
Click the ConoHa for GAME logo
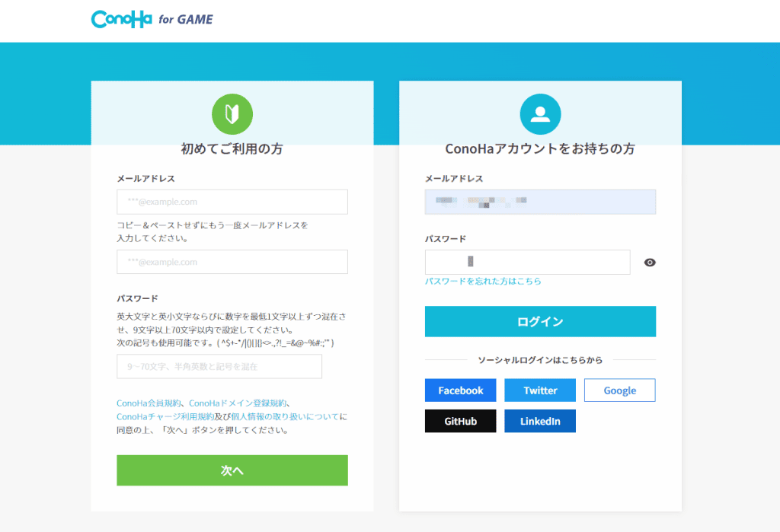point(152,19)
